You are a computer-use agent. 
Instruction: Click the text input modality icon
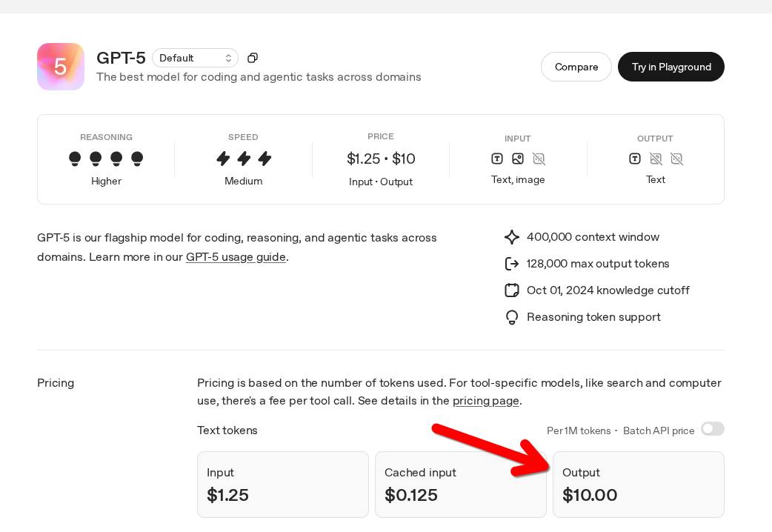point(497,159)
